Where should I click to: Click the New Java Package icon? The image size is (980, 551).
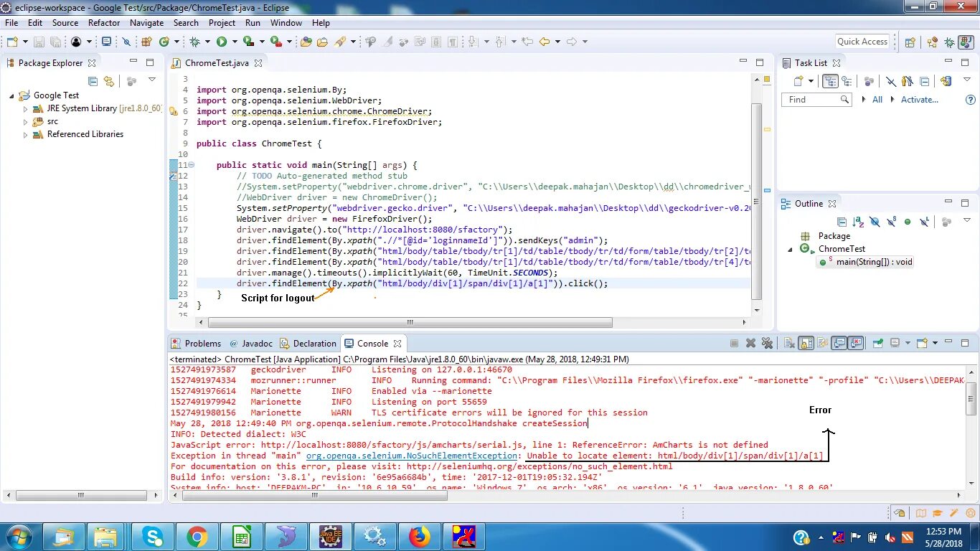pos(146,42)
